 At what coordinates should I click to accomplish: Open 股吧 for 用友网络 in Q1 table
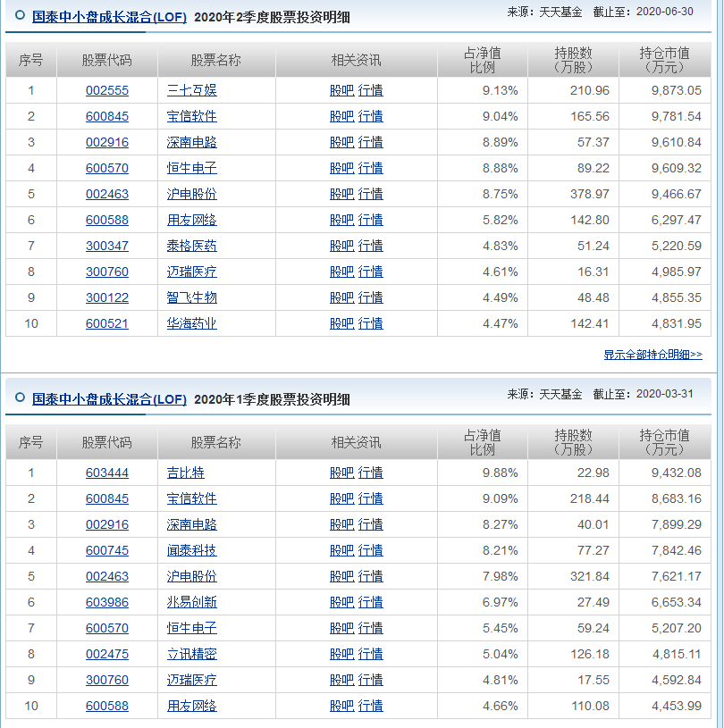pos(342,707)
